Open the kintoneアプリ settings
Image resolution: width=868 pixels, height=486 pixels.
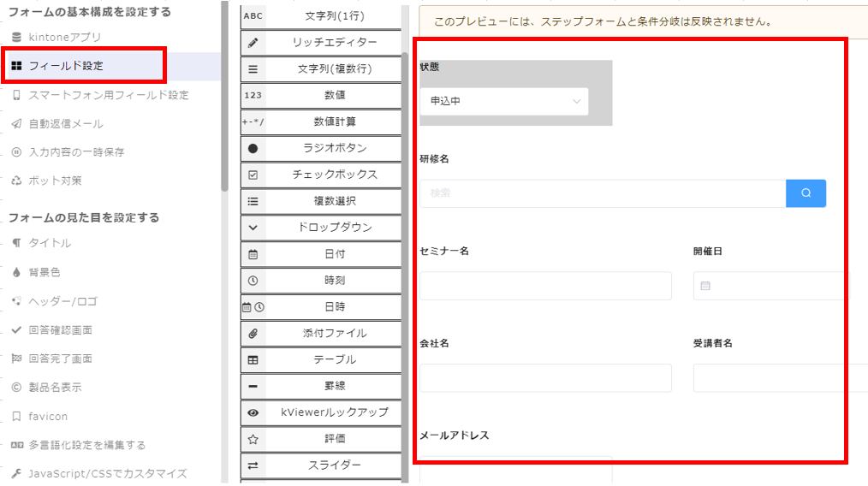click(65, 37)
